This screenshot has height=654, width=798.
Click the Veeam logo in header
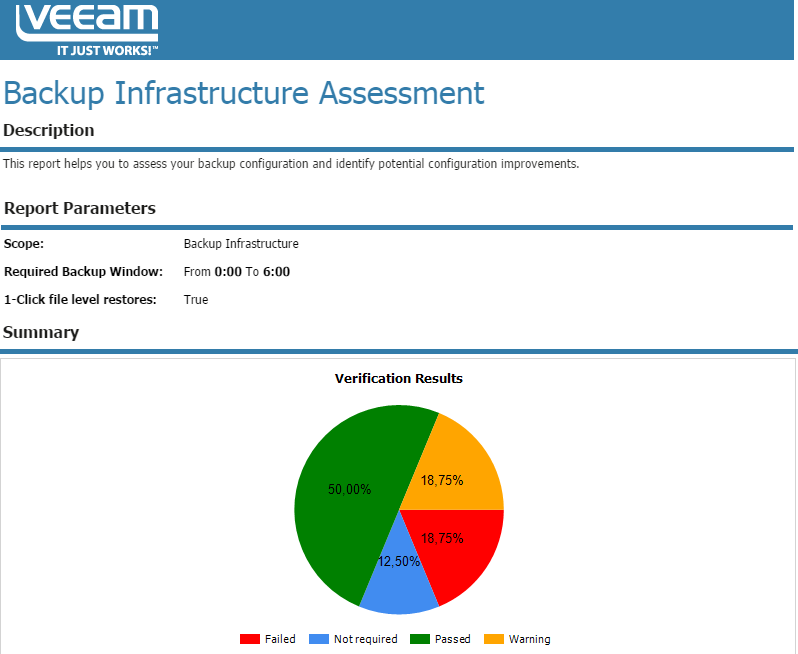click(x=87, y=30)
